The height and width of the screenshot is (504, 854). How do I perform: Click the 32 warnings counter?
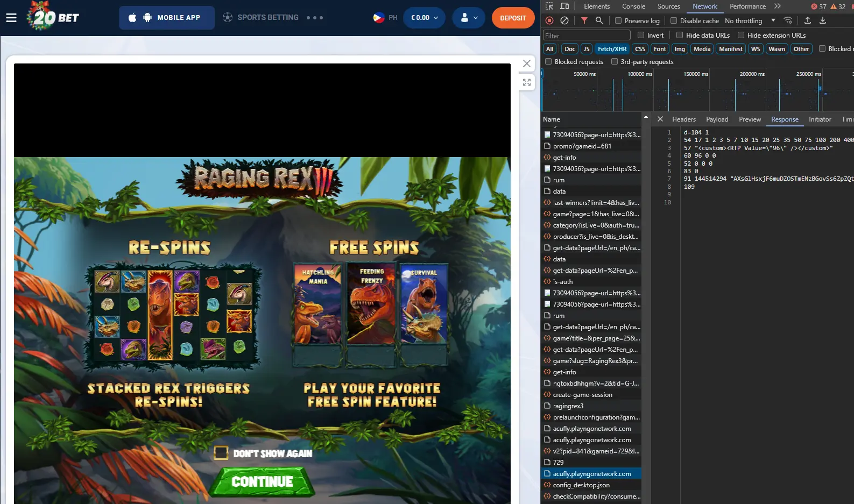(838, 7)
